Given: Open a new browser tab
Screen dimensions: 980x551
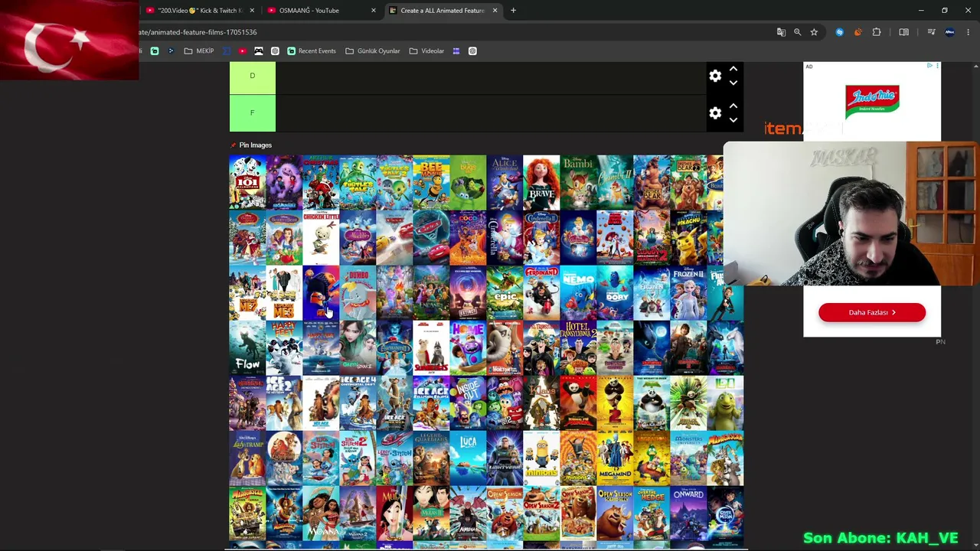Looking at the screenshot, I should (x=514, y=11).
